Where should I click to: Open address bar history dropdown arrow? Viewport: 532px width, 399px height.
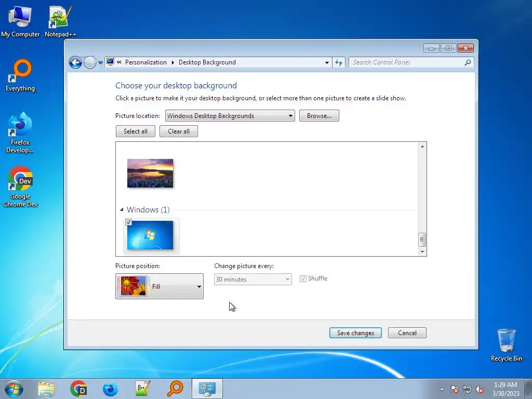pyautogui.click(x=327, y=62)
